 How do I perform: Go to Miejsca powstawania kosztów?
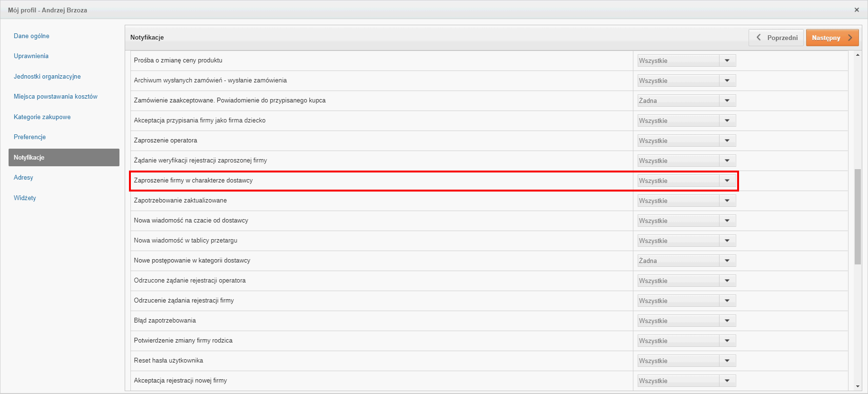55,96
